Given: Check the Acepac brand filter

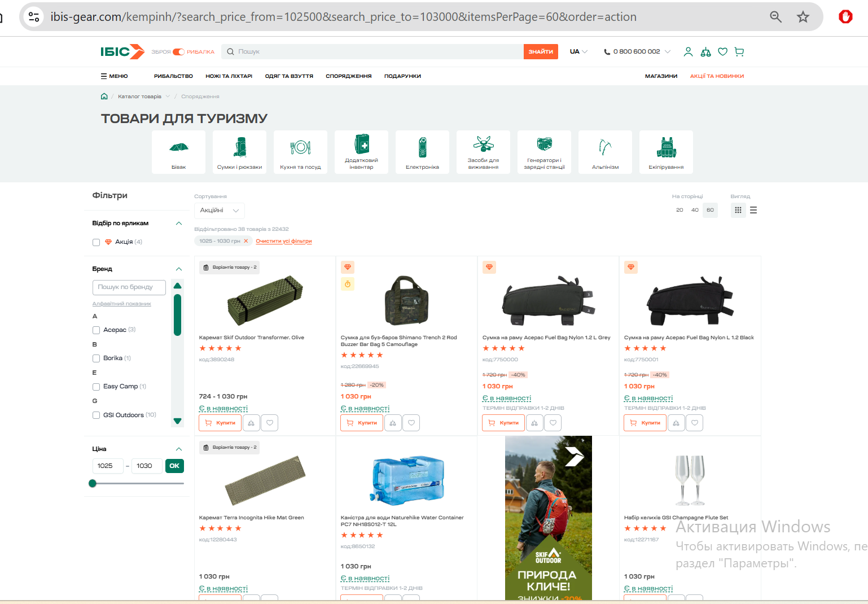Looking at the screenshot, I should point(96,330).
